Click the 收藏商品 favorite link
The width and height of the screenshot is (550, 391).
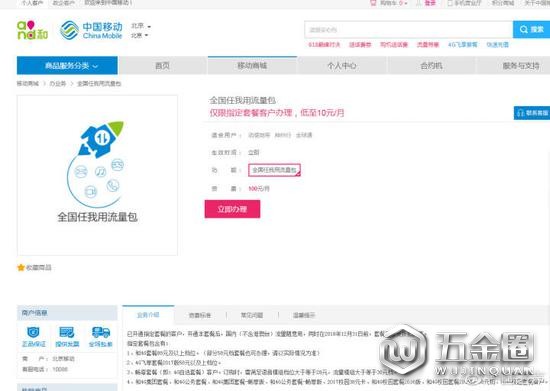pyautogui.click(x=39, y=268)
